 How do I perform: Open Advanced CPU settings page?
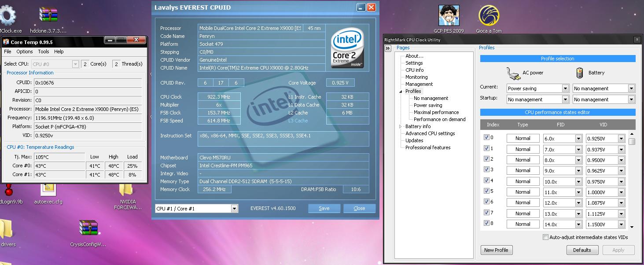(x=430, y=133)
